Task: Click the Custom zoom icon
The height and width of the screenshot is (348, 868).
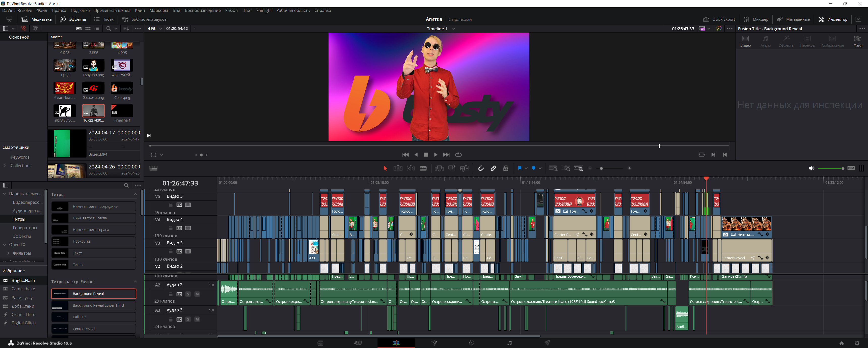Action: [579, 168]
